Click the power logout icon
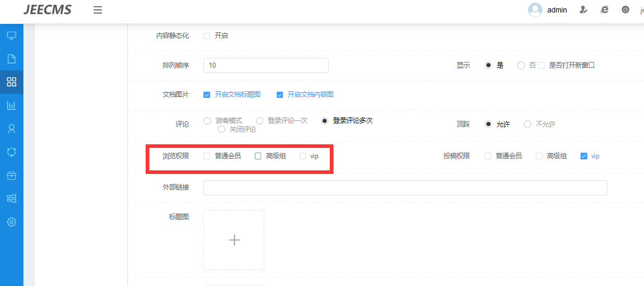 pyautogui.click(x=625, y=10)
